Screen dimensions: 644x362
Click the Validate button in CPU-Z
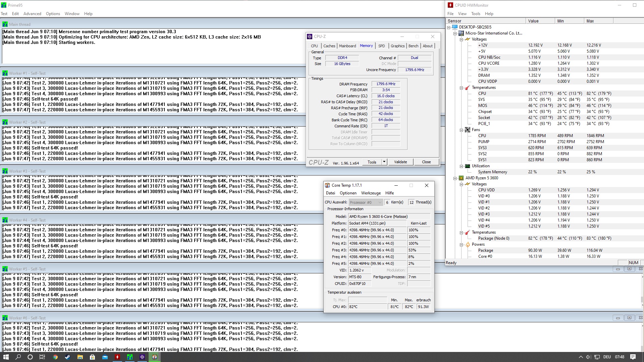(400, 162)
